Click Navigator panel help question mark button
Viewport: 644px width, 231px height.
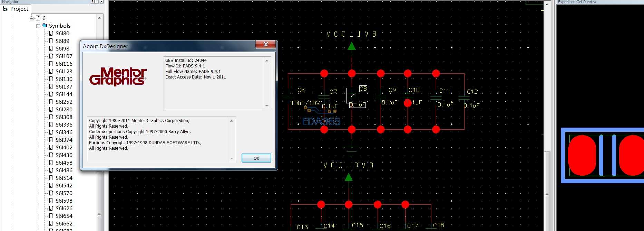(x=92, y=2)
